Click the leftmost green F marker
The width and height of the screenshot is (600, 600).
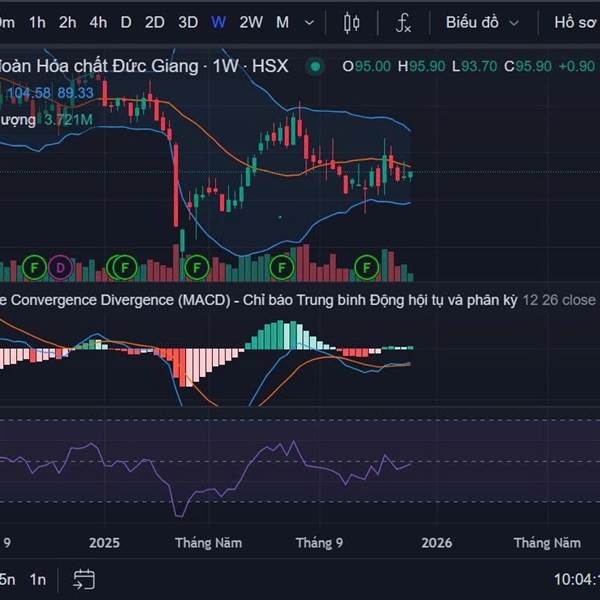[35, 267]
